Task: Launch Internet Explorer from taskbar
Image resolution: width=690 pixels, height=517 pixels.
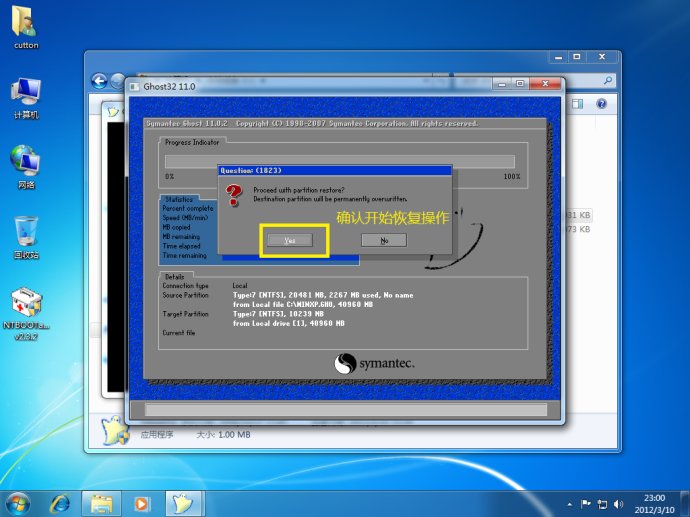Action: click(x=59, y=504)
